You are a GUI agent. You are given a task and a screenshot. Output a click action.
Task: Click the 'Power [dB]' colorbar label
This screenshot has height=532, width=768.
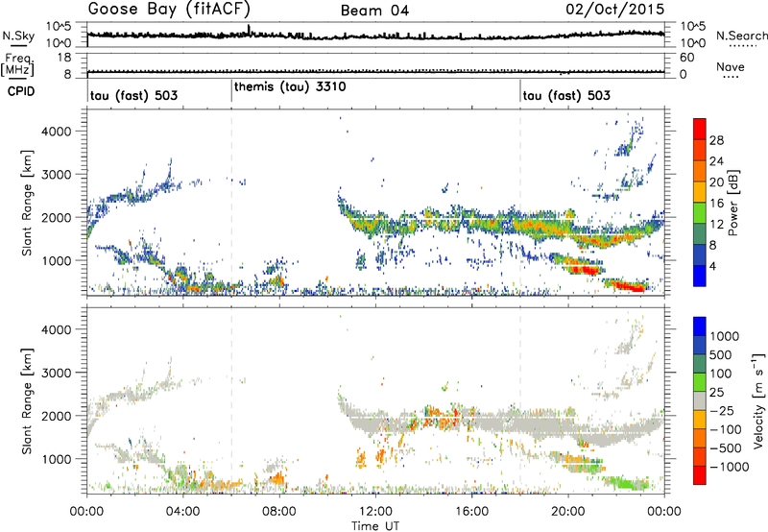[733, 203]
